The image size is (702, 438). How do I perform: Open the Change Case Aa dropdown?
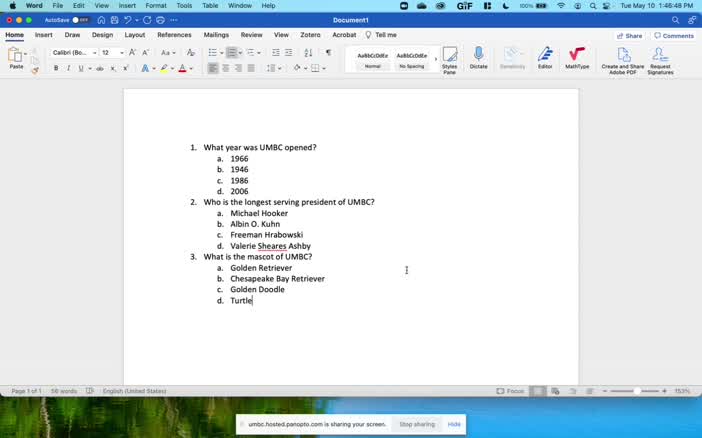click(x=168, y=53)
